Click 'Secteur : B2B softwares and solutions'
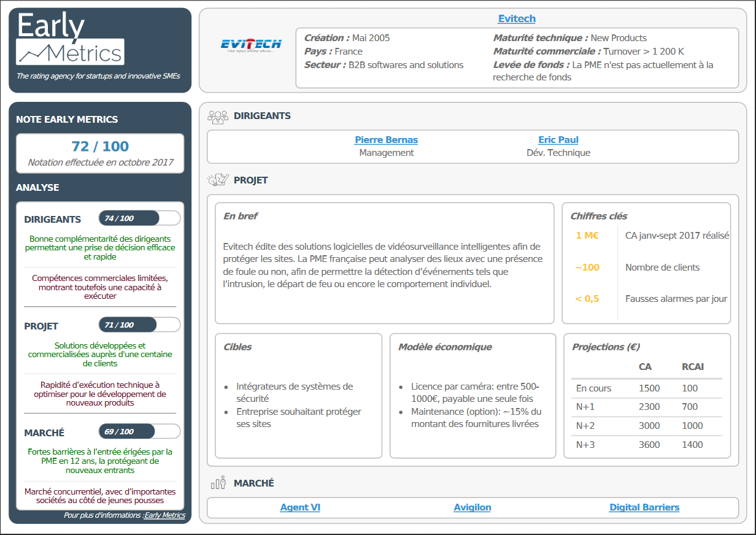 [x=384, y=65]
